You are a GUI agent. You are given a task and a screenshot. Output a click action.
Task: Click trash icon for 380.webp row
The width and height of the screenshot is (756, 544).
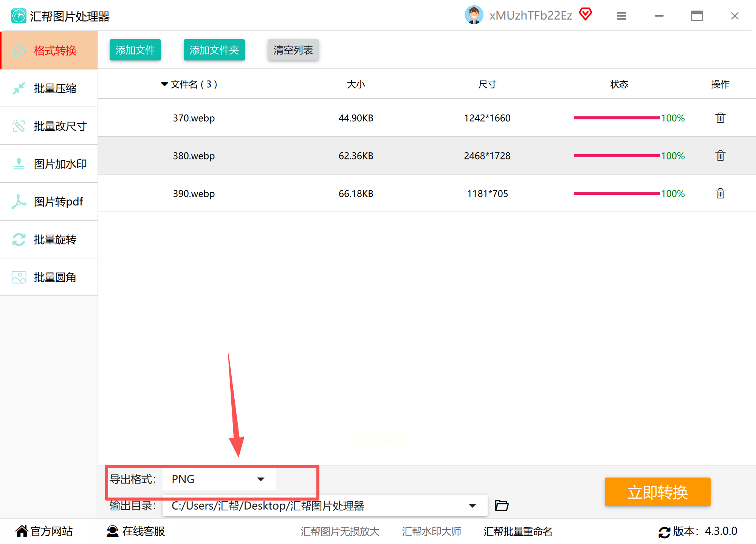point(720,156)
